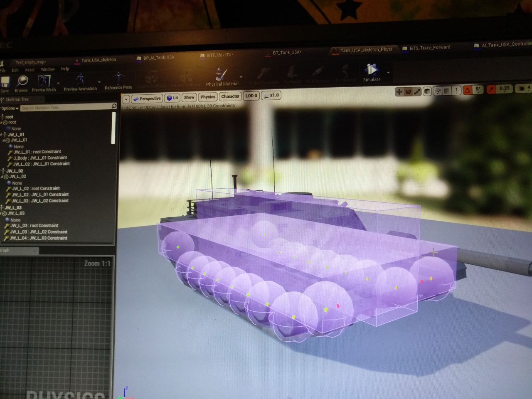This screenshot has height=399, width=532.
Task: Collapse the JW_L_02 body node
Action: click(2, 177)
